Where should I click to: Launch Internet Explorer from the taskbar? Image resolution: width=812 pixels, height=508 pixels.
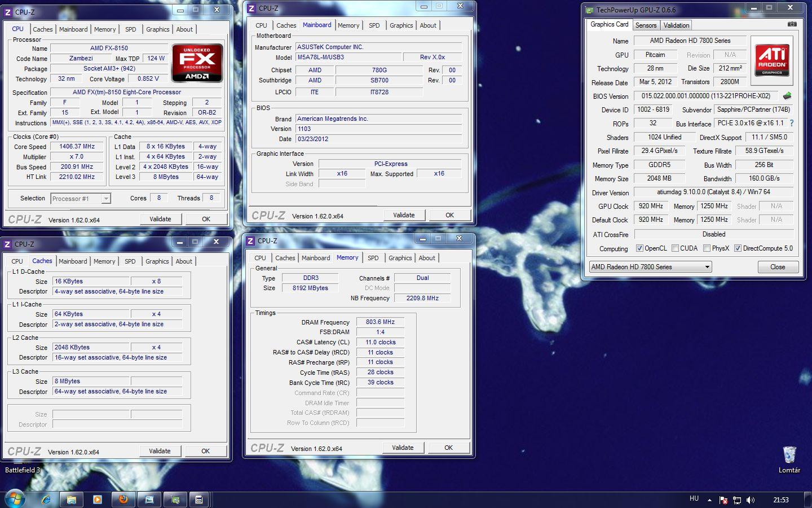[x=46, y=500]
